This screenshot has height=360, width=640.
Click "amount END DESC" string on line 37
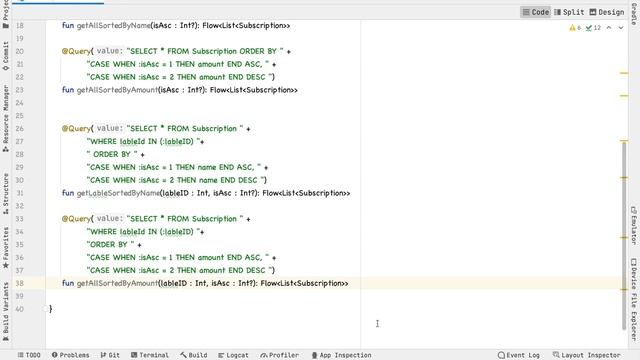179,270
